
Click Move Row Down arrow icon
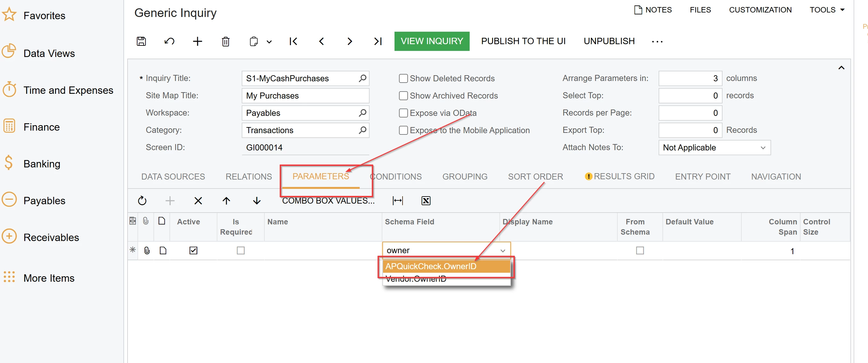coord(257,201)
